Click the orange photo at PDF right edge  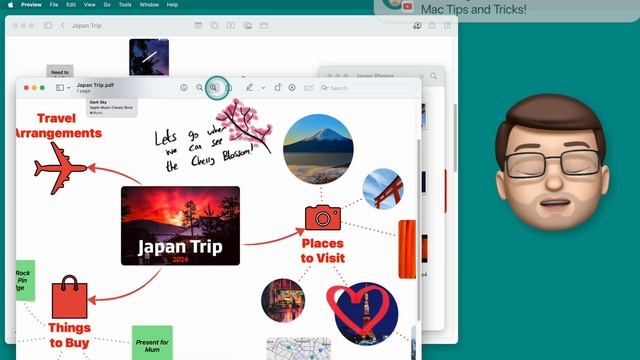(407, 249)
